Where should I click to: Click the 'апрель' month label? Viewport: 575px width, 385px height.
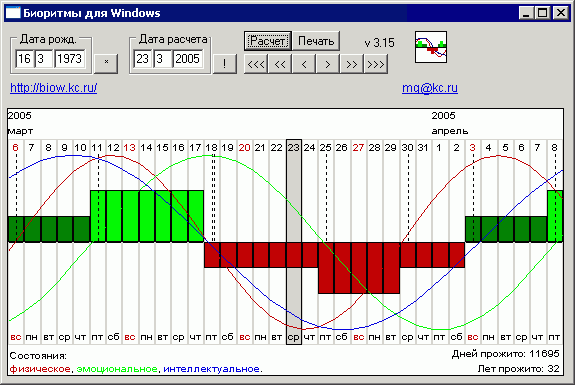pos(450,131)
